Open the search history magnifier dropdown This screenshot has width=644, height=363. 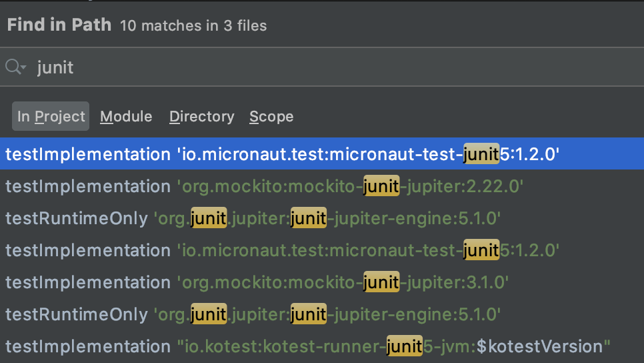point(15,67)
